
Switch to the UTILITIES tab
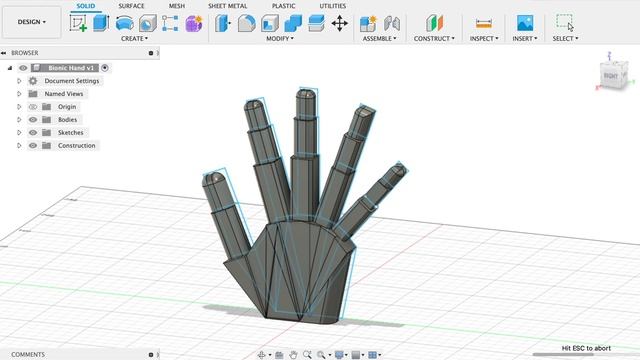click(332, 6)
